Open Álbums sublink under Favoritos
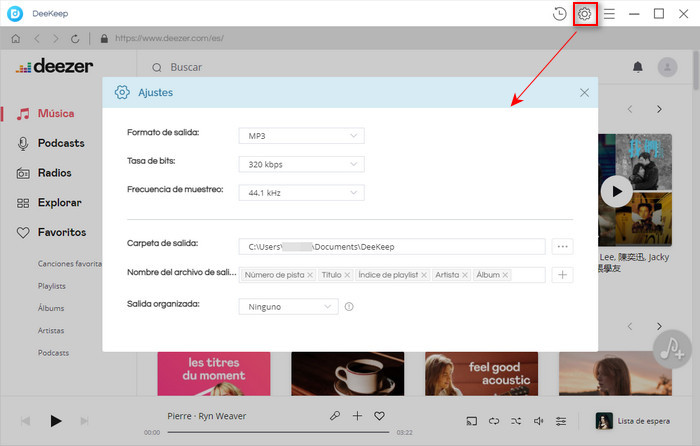This screenshot has height=446, width=700. pyautogui.click(x=51, y=308)
